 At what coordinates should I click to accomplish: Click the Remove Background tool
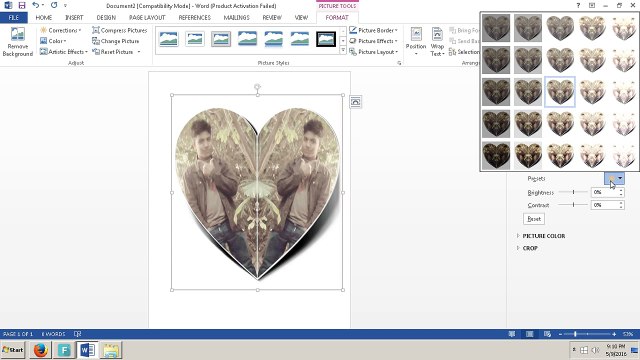tap(18, 41)
